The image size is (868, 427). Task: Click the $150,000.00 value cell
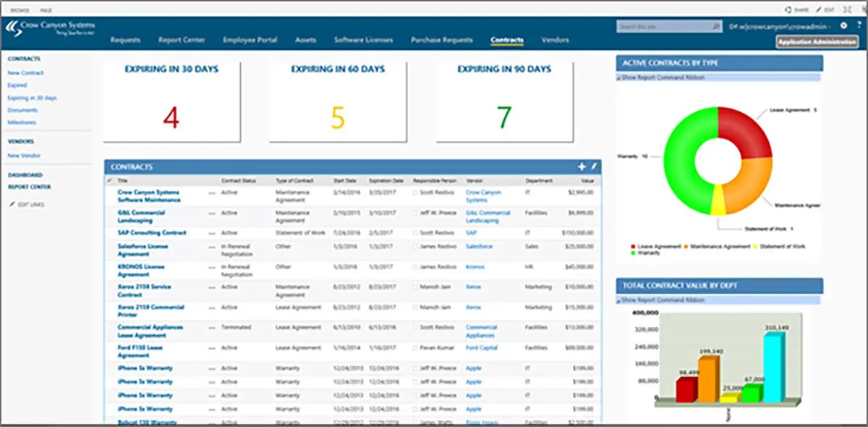(x=578, y=233)
